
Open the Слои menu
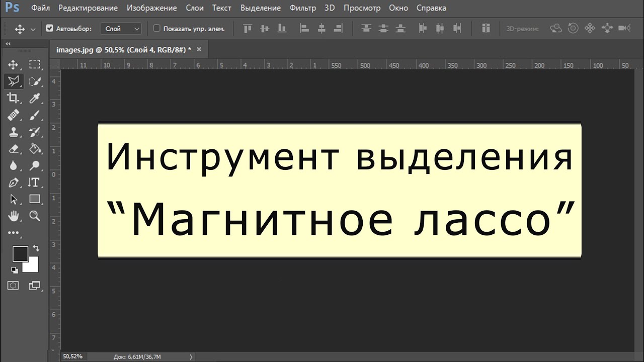(x=195, y=8)
